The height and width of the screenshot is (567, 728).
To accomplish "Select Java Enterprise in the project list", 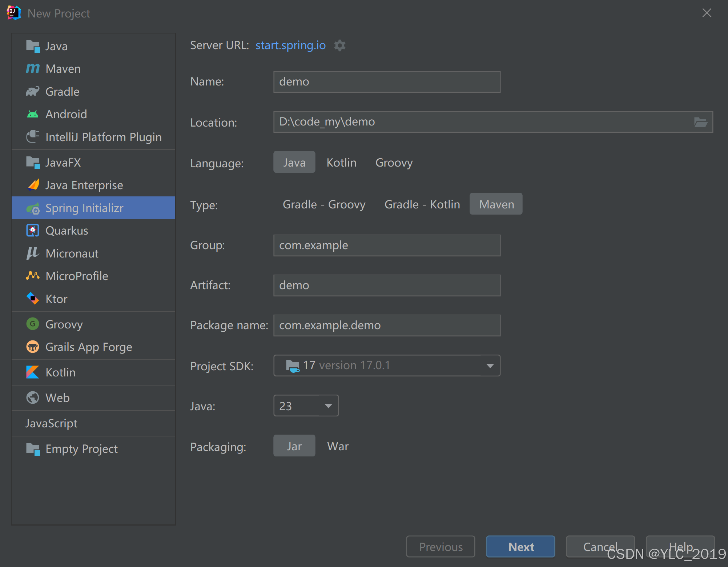I will point(84,185).
